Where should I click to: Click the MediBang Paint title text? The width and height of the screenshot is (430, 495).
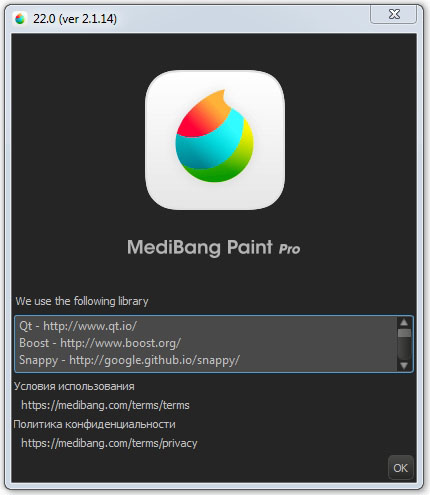[200, 247]
